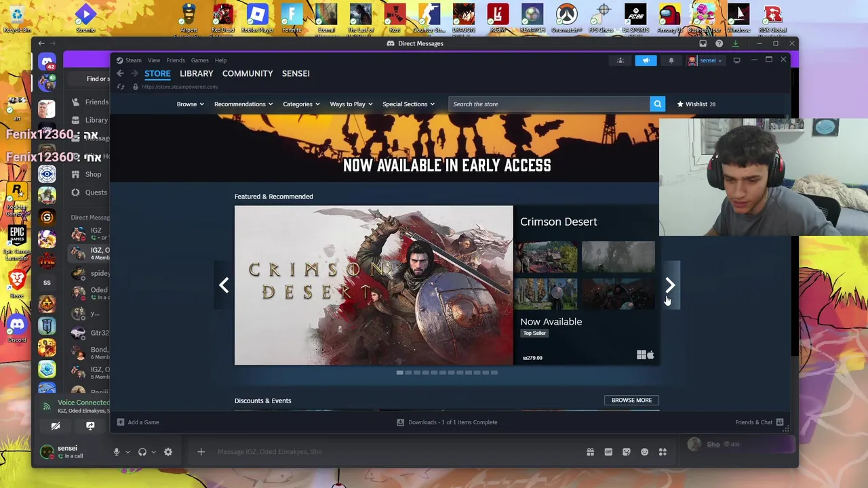Open Discord desktop shortcut icon
This screenshot has width=868, height=488.
tap(17, 327)
